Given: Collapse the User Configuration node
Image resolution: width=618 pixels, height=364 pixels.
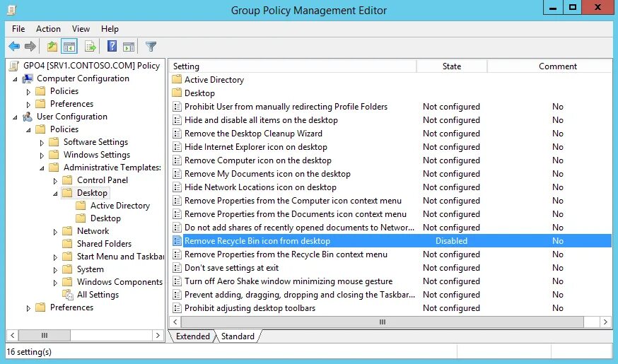Looking at the screenshot, I should [x=15, y=117].
